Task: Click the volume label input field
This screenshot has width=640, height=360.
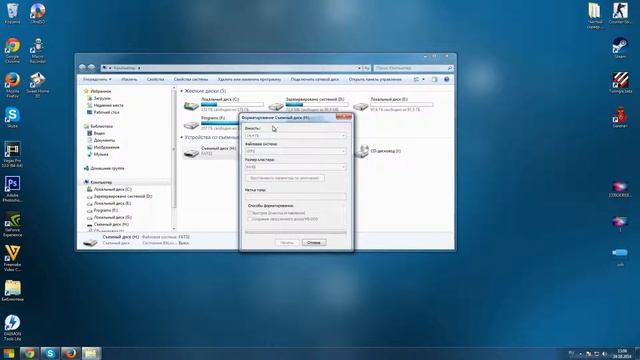Action: pyautogui.click(x=296, y=197)
